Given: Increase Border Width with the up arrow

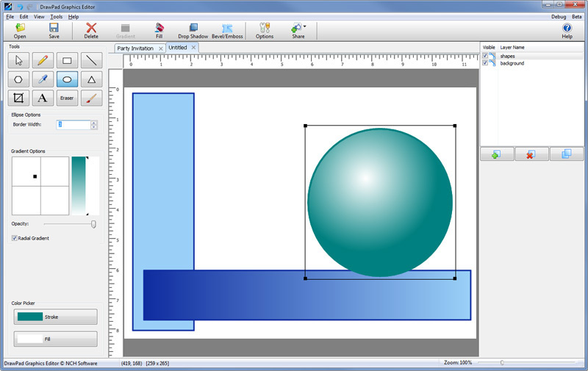Looking at the screenshot, I should coord(93,123).
